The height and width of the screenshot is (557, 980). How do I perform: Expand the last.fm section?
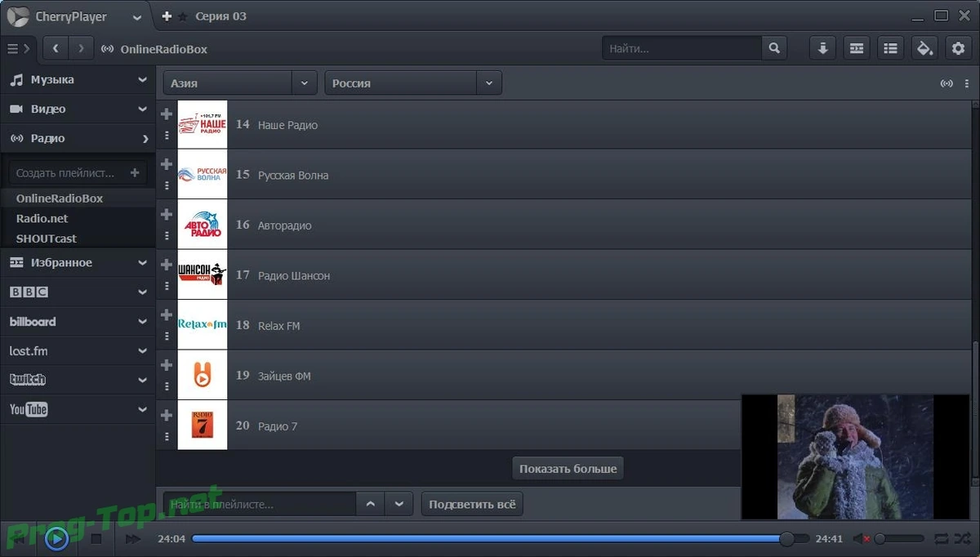tap(78, 351)
